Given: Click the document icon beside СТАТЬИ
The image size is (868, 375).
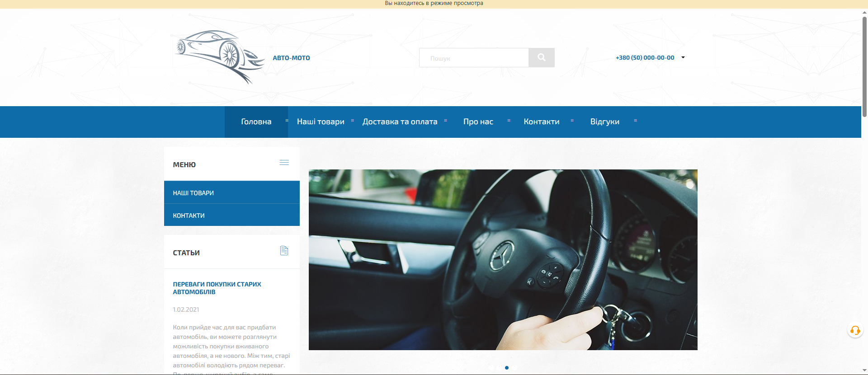Looking at the screenshot, I should 284,251.
